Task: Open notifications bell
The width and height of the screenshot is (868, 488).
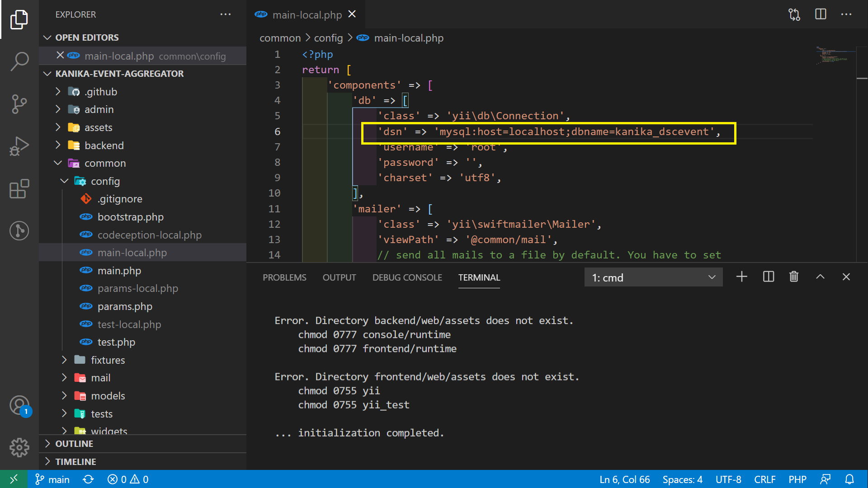Action: pos(849,479)
